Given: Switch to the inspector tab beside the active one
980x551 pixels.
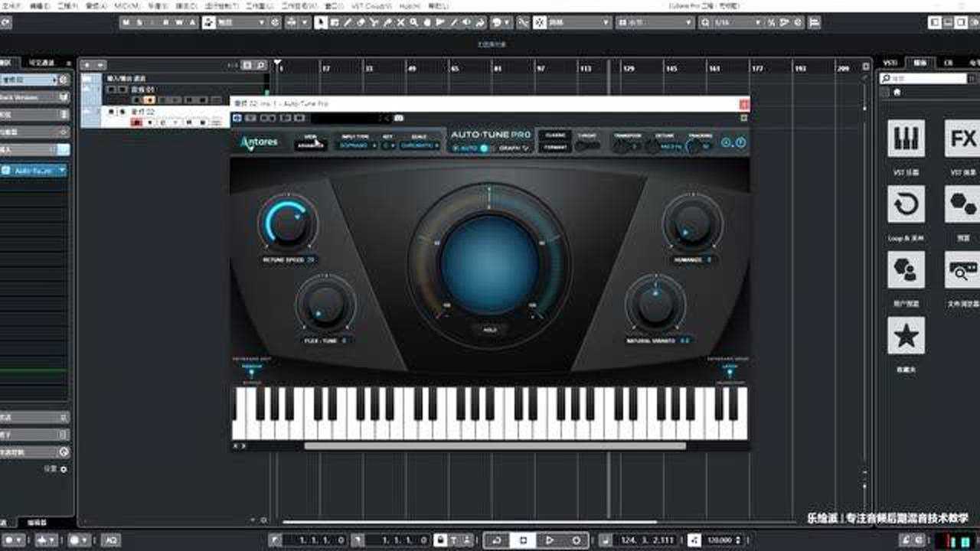Looking at the screenshot, I should pyautogui.click(x=43, y=63).
